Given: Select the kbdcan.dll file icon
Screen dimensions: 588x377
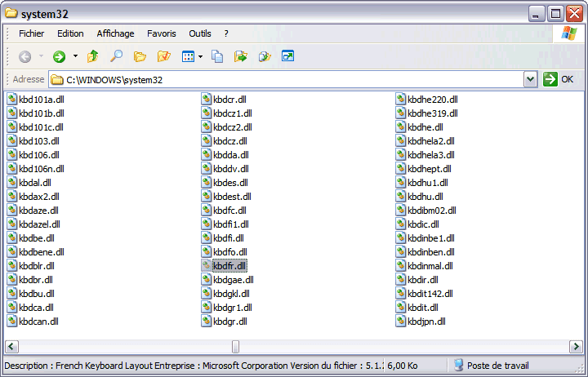Looking at the screenshot, I should click(11, 321).
